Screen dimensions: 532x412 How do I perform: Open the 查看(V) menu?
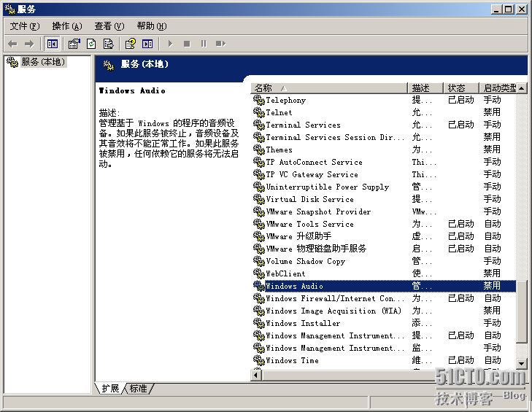pos(109,26)
